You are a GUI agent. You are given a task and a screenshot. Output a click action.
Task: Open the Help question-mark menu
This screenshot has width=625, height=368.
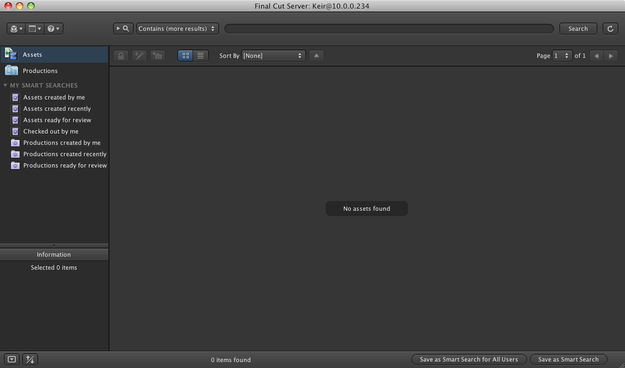(53, 29)
